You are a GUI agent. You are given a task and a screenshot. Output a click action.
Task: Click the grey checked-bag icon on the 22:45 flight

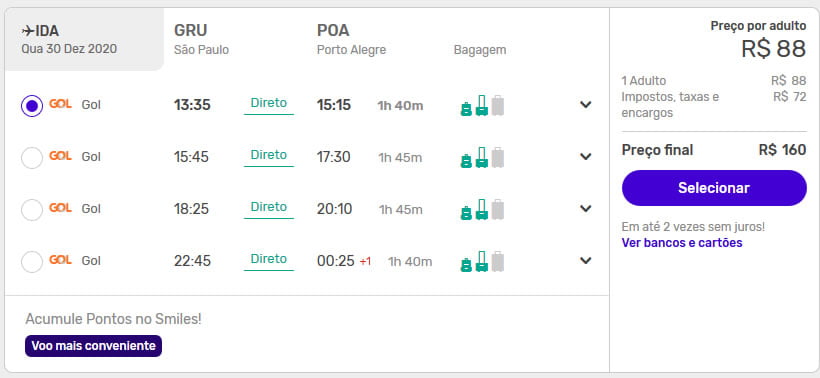coord(498,261)
